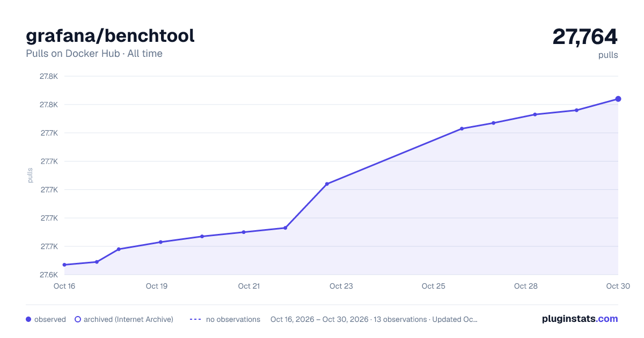
Task: Click the Oct 21 x-axis label
Action: point(249,286)
